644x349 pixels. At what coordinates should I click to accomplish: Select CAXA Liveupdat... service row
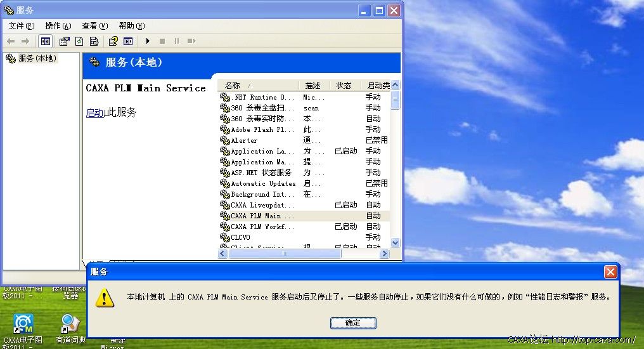pos(304,205)
